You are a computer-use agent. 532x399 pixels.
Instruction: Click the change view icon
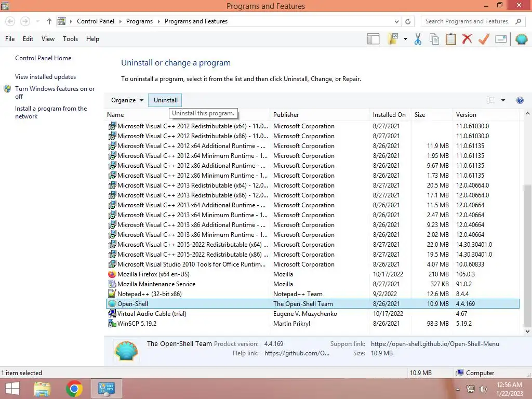tap(490, 100)
